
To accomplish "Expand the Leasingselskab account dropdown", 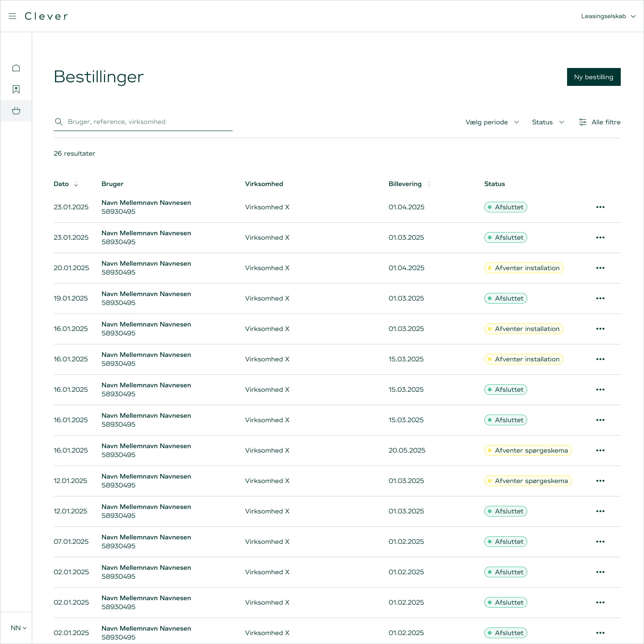I will click(608, 16).
